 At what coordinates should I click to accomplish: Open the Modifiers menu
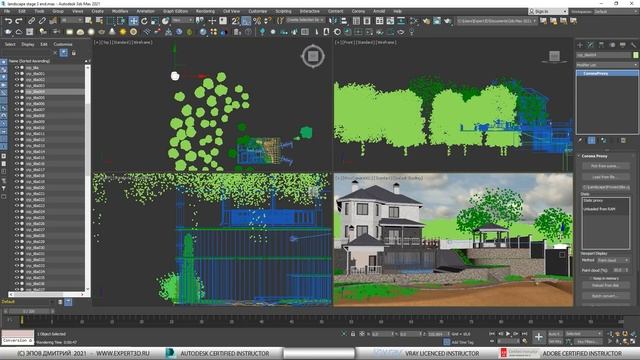point(120,11)
